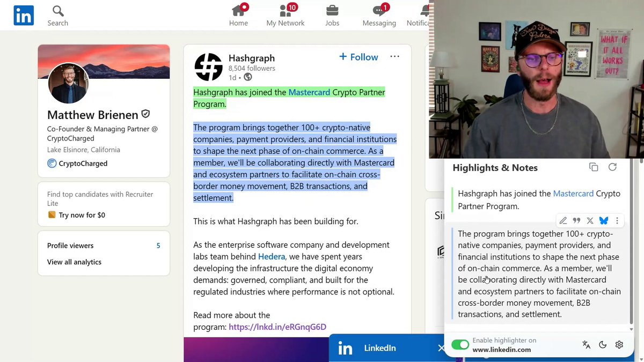
Task: Open the My Network tab
Action: tap(286, 15)
